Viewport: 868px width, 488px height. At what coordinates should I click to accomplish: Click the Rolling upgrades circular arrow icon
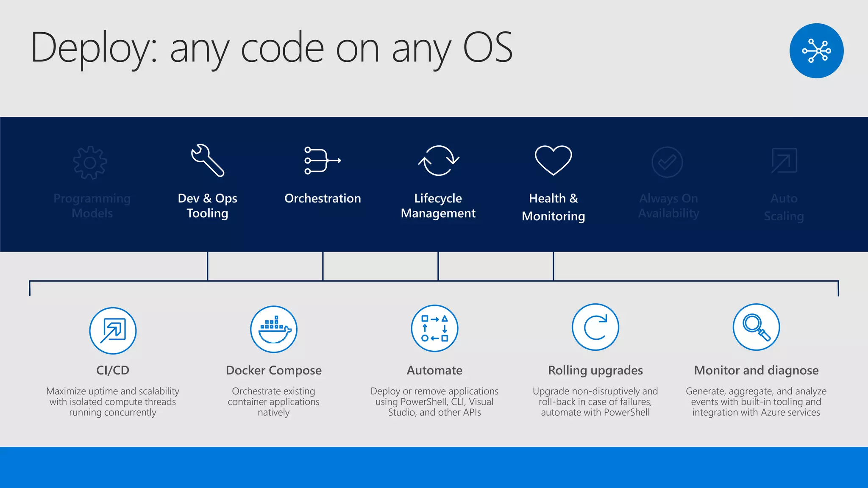coord(595,327)
